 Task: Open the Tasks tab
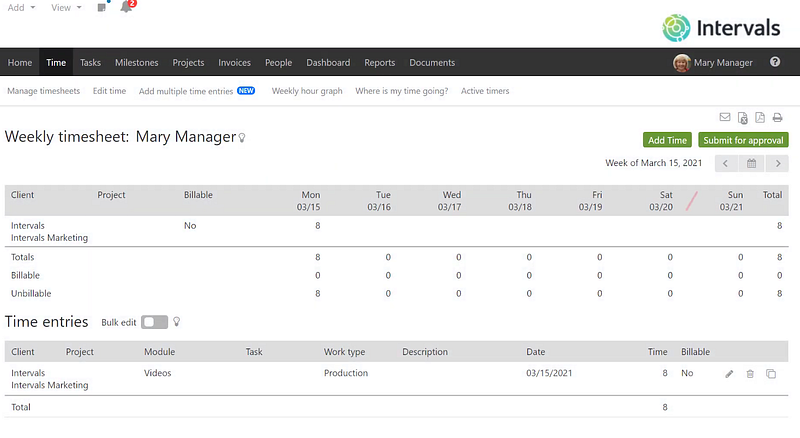[90, 62]
